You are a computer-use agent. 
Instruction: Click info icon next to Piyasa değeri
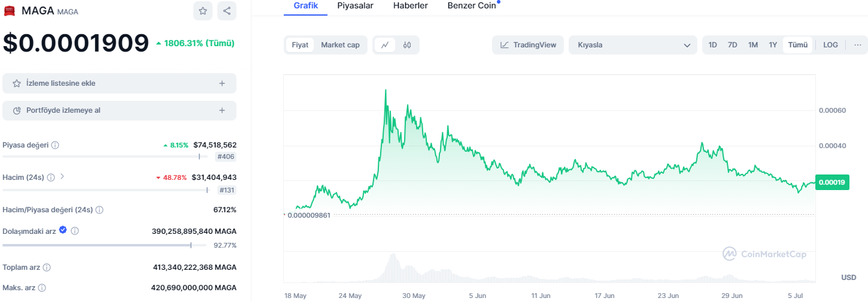pyautogui.click(x=55, y=145)
